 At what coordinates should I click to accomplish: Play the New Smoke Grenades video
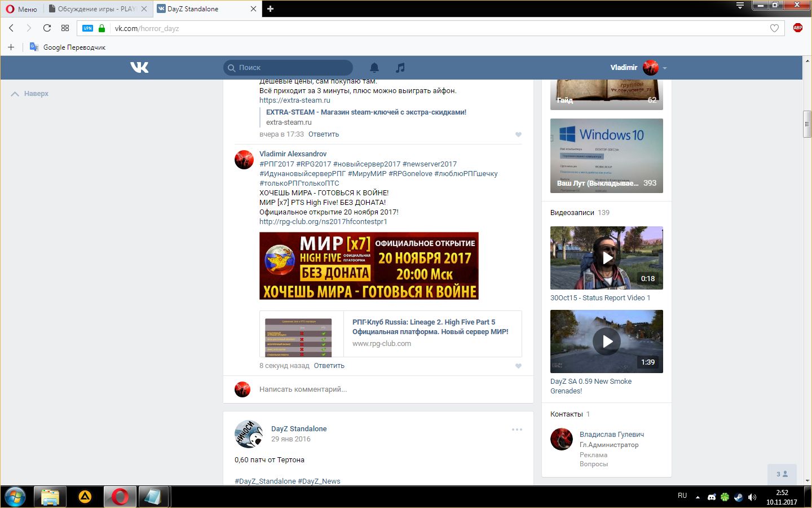(x=607, y=341)
